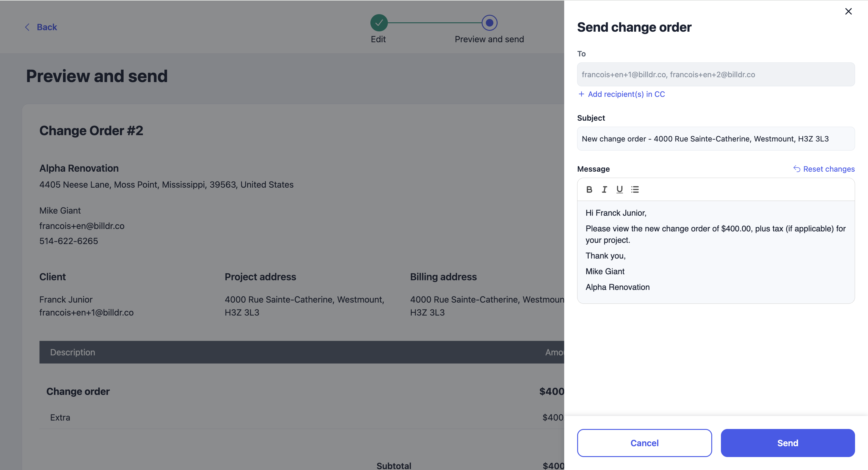The image size is (868, 470).
Task: Click the 'Hi Franck Junior,' greeting line
Action: 616,213
